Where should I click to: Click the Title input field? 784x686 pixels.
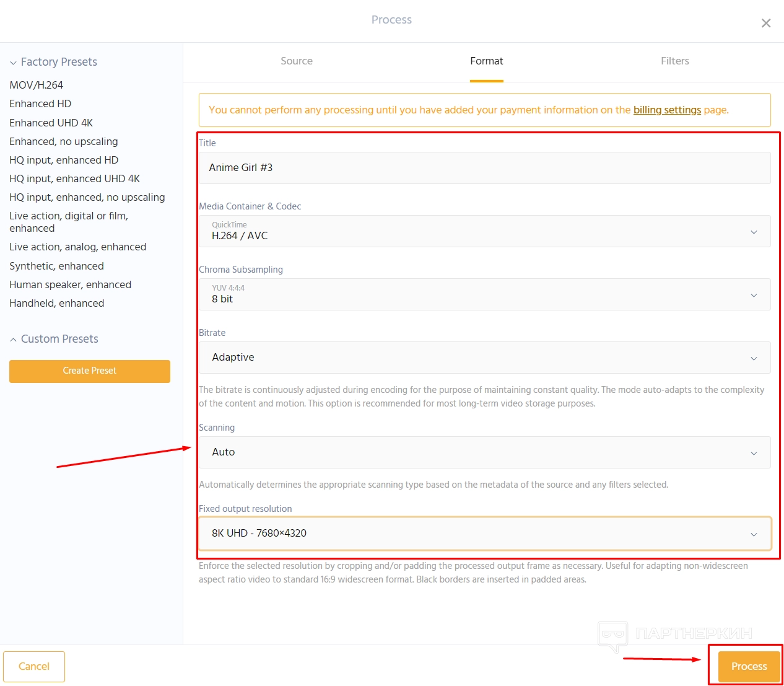coord(484,168)
